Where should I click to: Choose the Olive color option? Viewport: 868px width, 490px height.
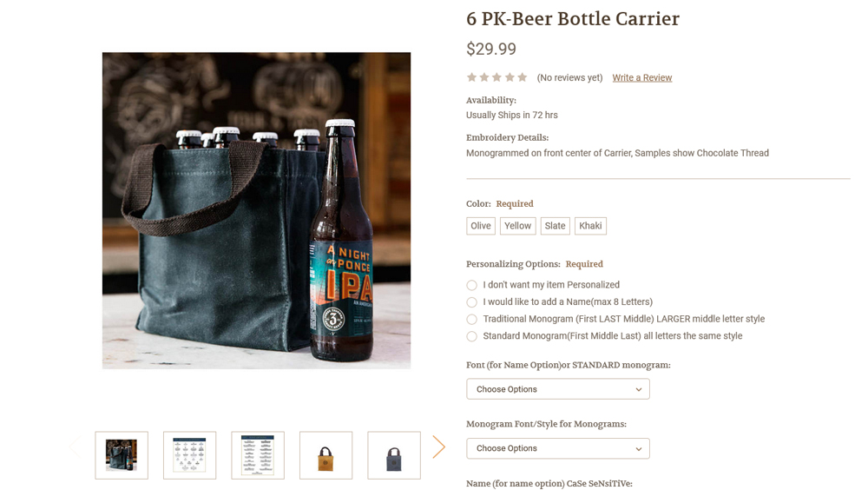coord(481,226)
